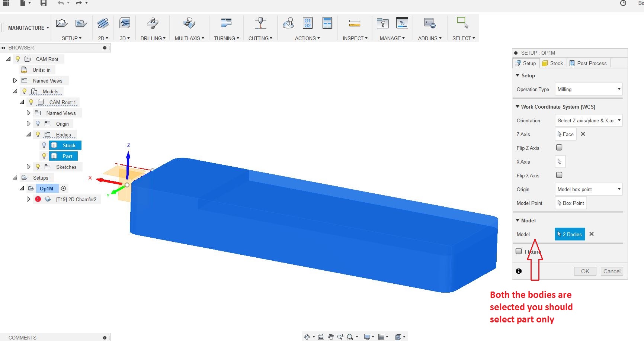Check the Fixture checkbox
The height and width of the screenshot is (341, 644).
[519, 251]
